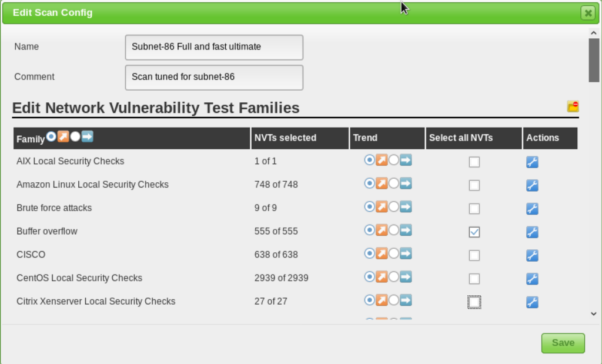Edit CISCO family via wrench icon
Screen dimensions: 602x364
click(x=532, y=256)
